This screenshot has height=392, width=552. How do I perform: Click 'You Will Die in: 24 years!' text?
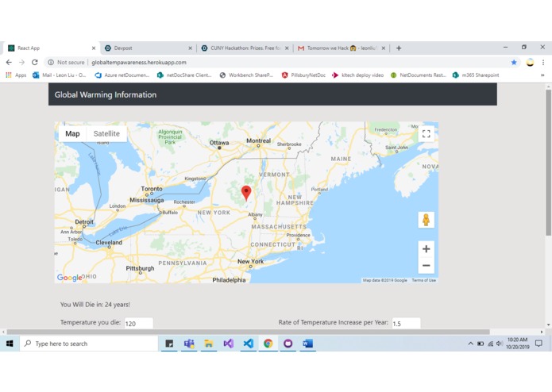pyautogui.click(x=95, y=305)
